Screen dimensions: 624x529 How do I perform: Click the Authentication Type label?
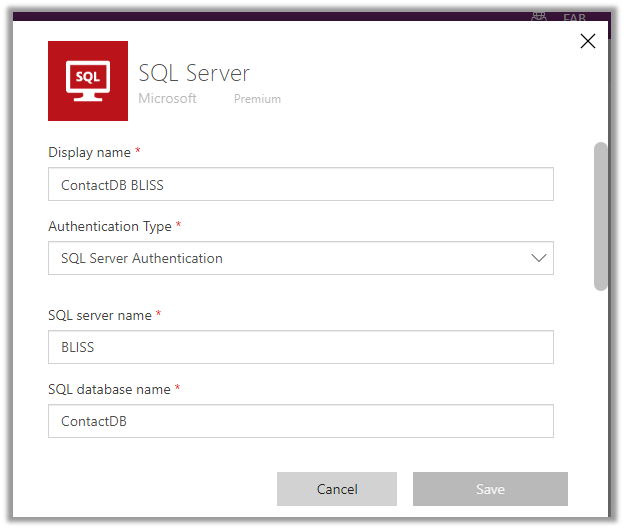[109, 226]
